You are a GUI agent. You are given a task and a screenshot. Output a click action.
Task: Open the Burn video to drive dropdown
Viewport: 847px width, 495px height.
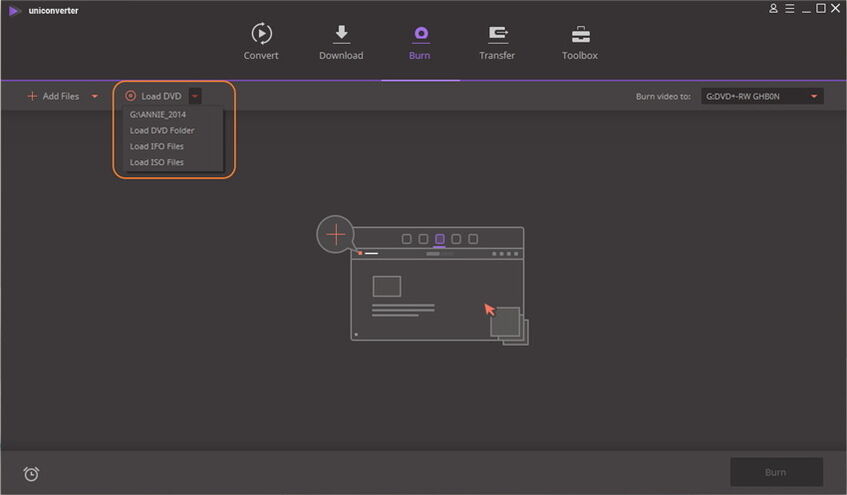coord(762,96)
